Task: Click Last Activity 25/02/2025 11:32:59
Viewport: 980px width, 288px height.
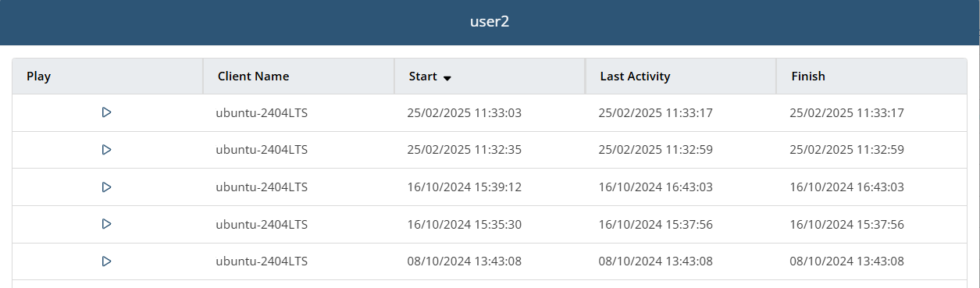Action: coord(655,150)
